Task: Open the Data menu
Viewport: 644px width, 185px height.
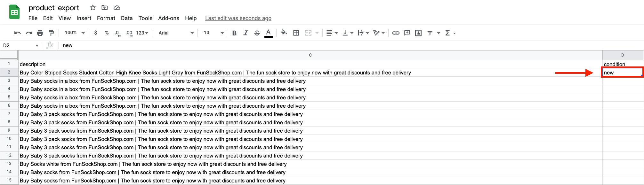Action: (x=127, y=18)
